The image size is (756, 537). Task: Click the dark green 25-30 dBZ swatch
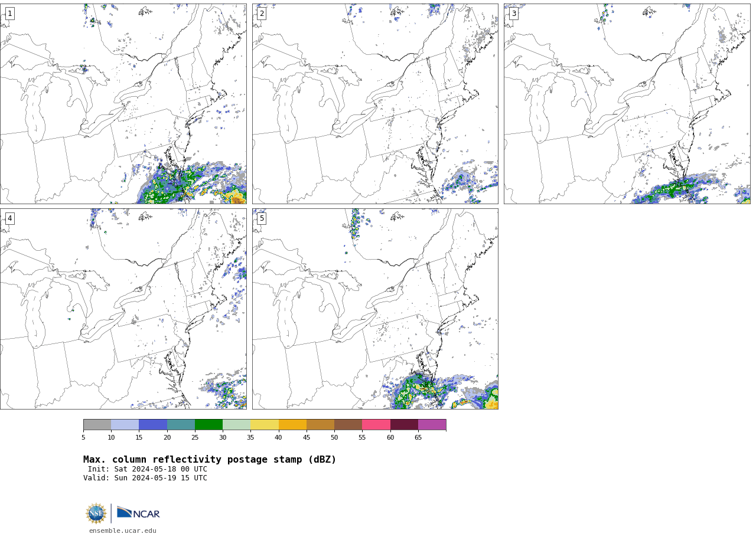208,425
